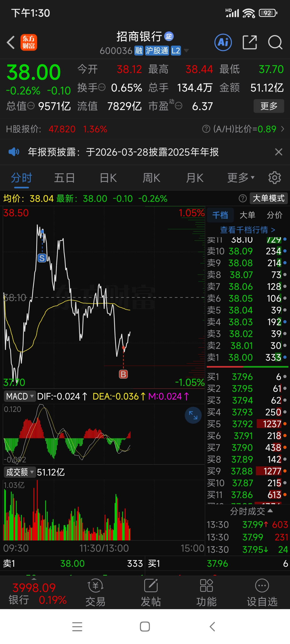Dismiss the 年报预披露 notice
The height and width of the screenshot is (644, 290).
(x=279, y=152)
